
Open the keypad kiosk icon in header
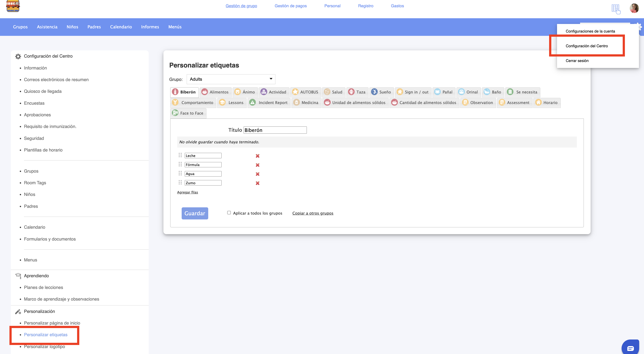coord(616,9)
